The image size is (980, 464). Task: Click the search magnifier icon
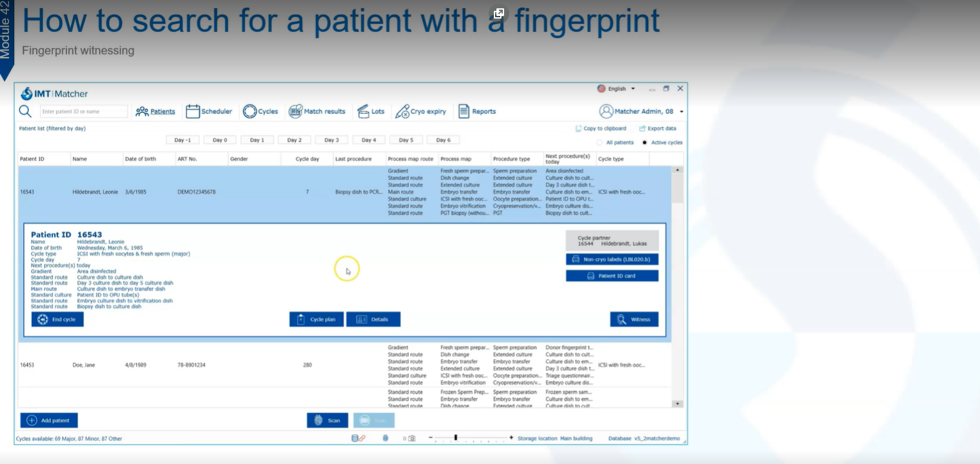pos(25,111)
